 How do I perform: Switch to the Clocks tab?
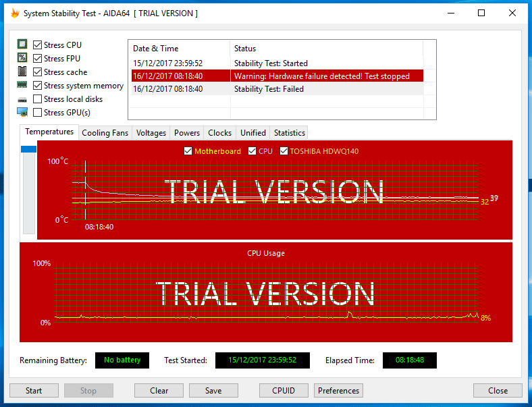click(220, 132)
